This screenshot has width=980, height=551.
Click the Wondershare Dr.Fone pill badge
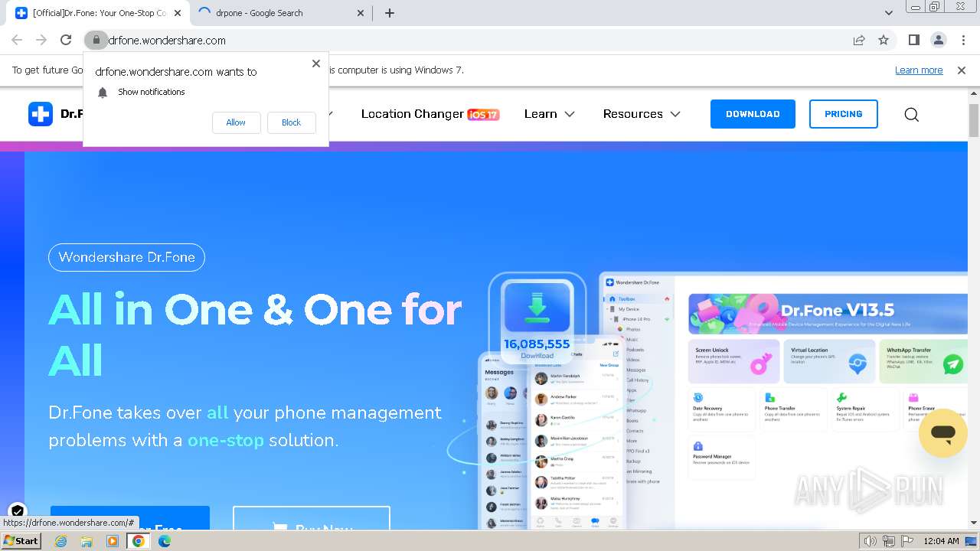coord(126,257)
